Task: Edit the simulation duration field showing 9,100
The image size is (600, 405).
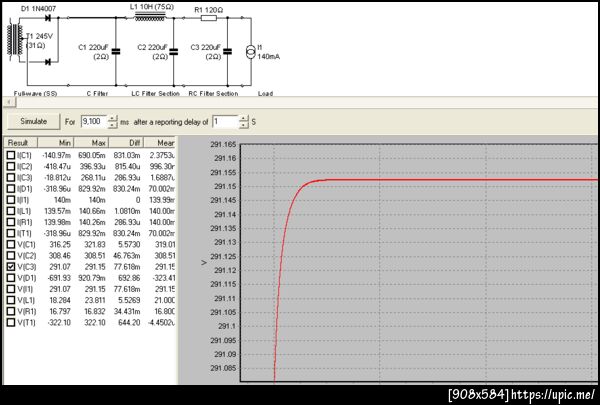Action: pos(94,121)
